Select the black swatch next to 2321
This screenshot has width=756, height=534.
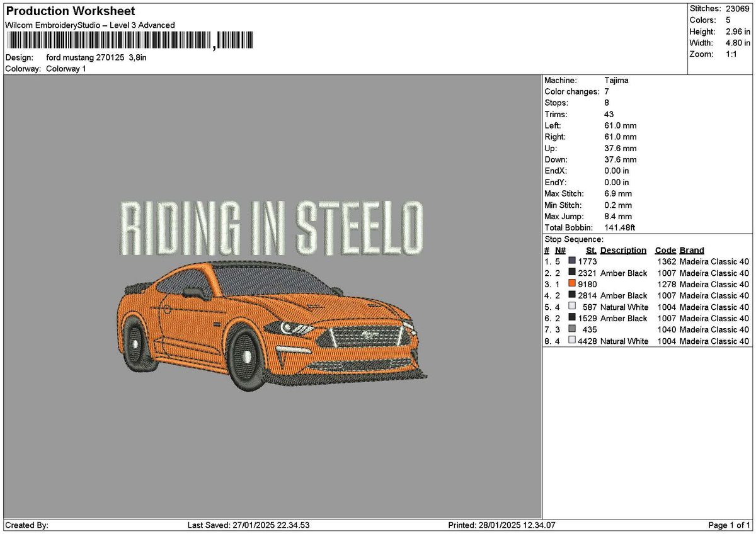coord(572,272)
